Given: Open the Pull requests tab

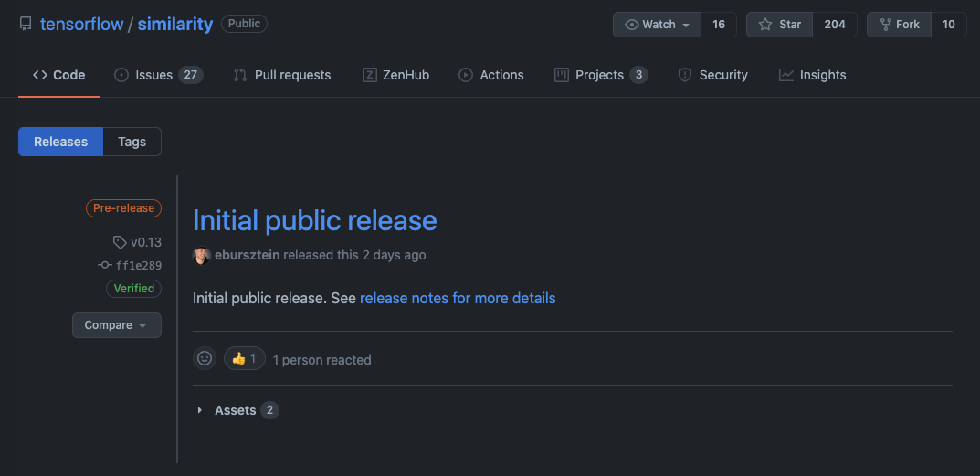Looking at the screenshot, I should pyautogui.click(x=282, y=75).
